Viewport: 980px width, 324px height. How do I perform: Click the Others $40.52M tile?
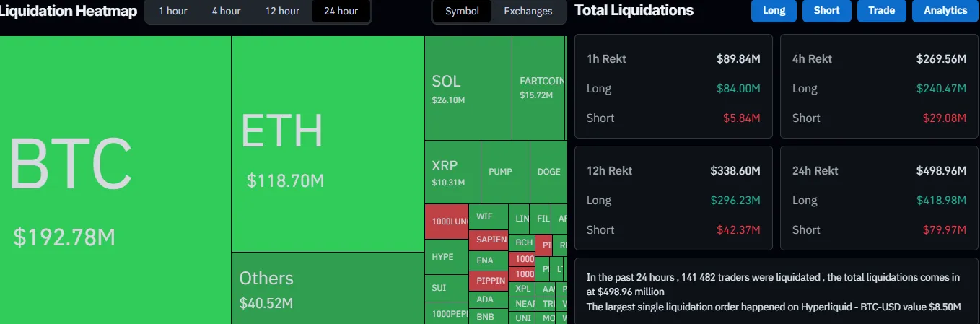[x=327, y=288]
